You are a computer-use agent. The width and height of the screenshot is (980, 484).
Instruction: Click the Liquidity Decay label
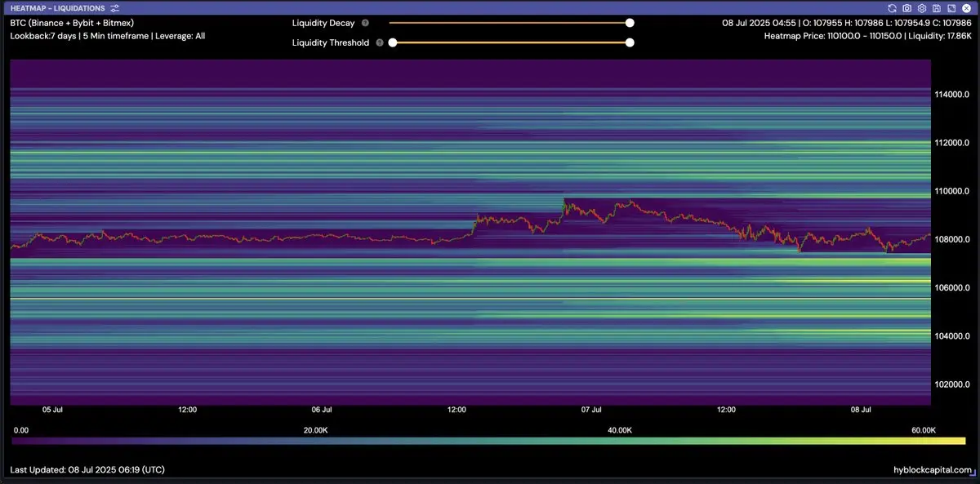point(323,24)
